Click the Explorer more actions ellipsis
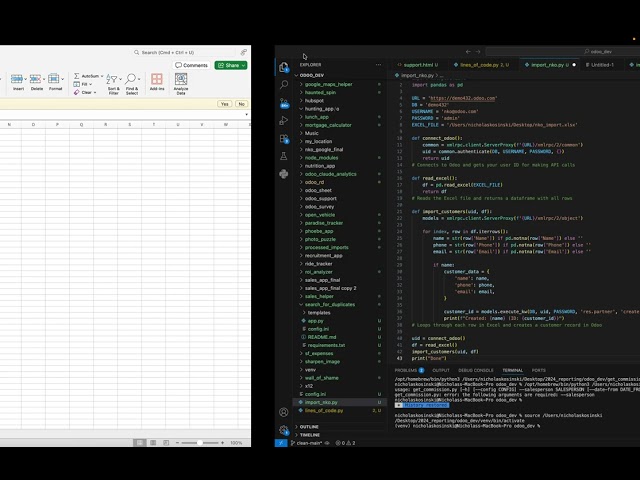Image resolution: width=640 pixels, height=480 pixels. (378, 64)
